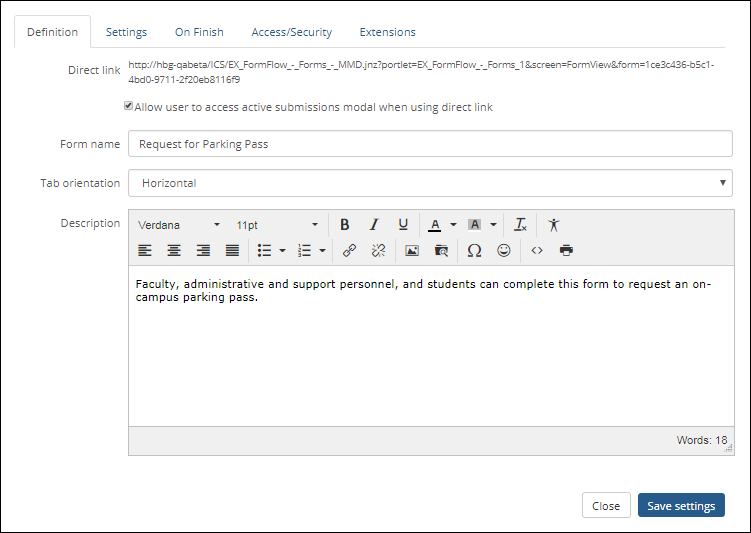Viewport: 751px width, 533px height.
Task: Toggle bold formatting in description editor
Action: pos(344,225)
